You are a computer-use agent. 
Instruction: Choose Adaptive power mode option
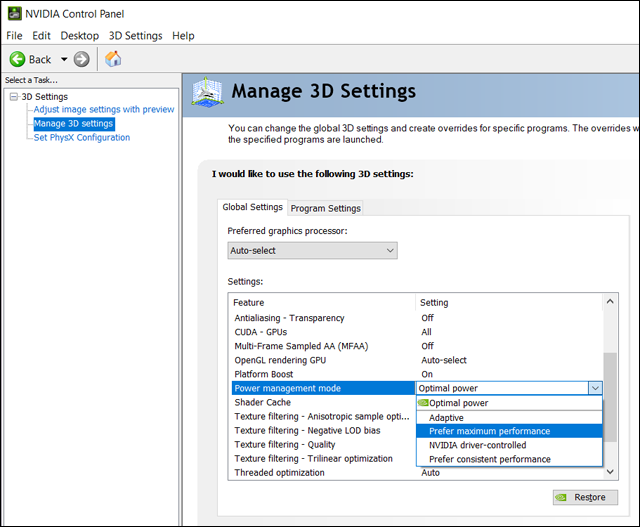509,418
